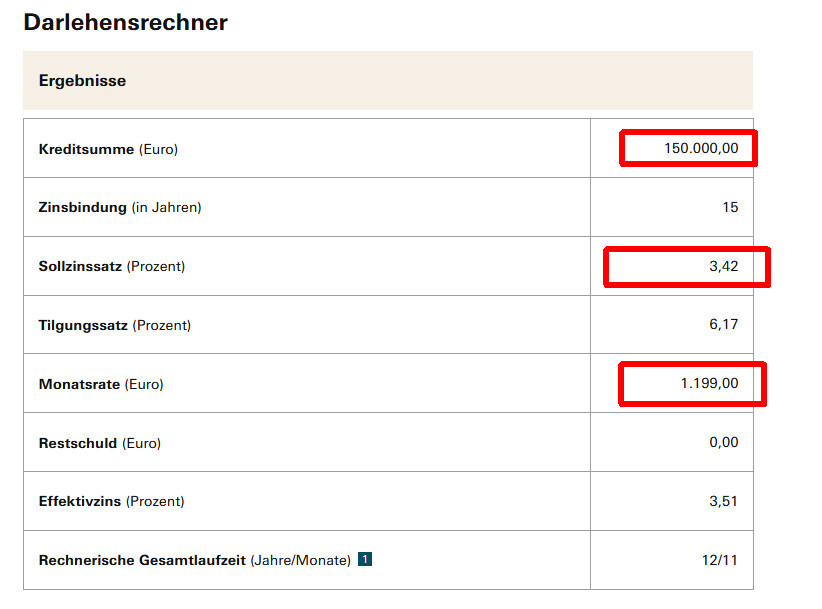The height and width of the screenshot is (609, 822).
Task: Select the Effektivzins row label
Action: click(x=111, y=501)
